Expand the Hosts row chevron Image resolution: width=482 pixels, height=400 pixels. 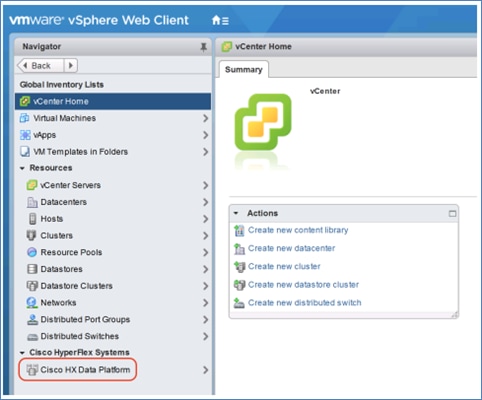(x=206, y=219)
